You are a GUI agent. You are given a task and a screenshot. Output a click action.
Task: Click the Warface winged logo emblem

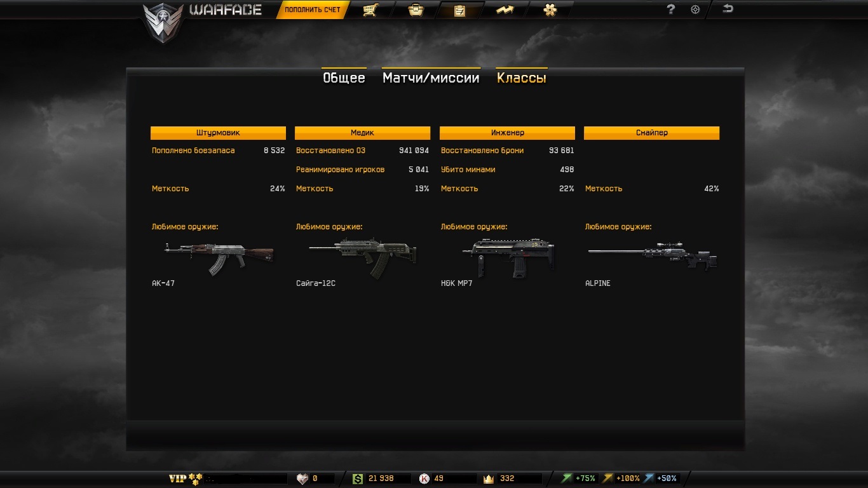point(163,24)
